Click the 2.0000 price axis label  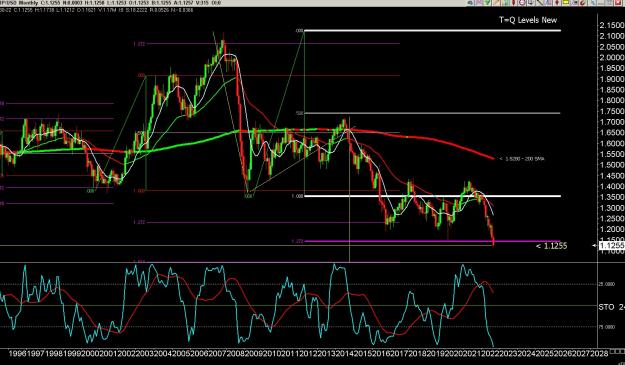point(612,57)
